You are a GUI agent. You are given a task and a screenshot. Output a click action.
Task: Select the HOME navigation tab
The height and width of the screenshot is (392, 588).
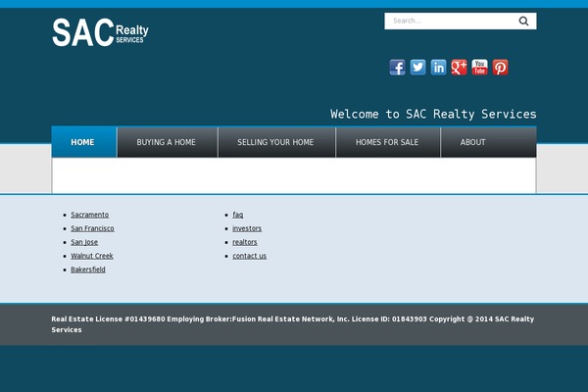coord(84,142)
